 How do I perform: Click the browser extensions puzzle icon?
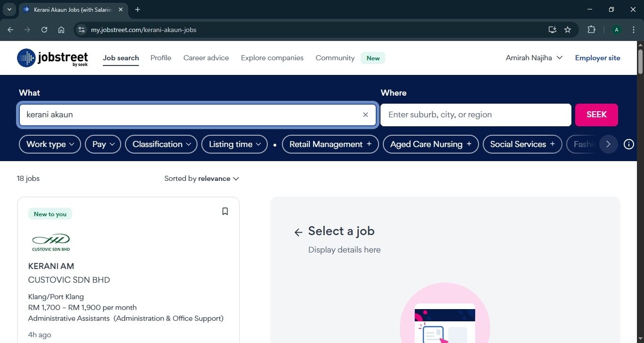(591, 29)
